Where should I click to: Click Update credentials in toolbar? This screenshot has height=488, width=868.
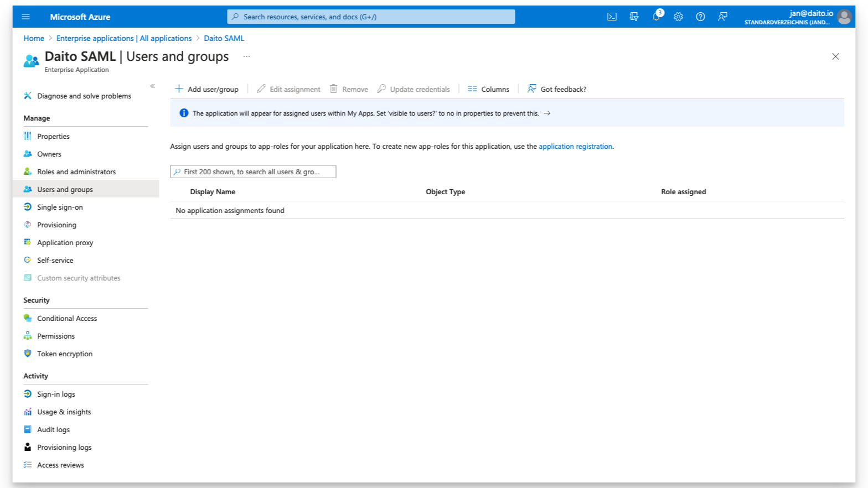tap(414, 89)
